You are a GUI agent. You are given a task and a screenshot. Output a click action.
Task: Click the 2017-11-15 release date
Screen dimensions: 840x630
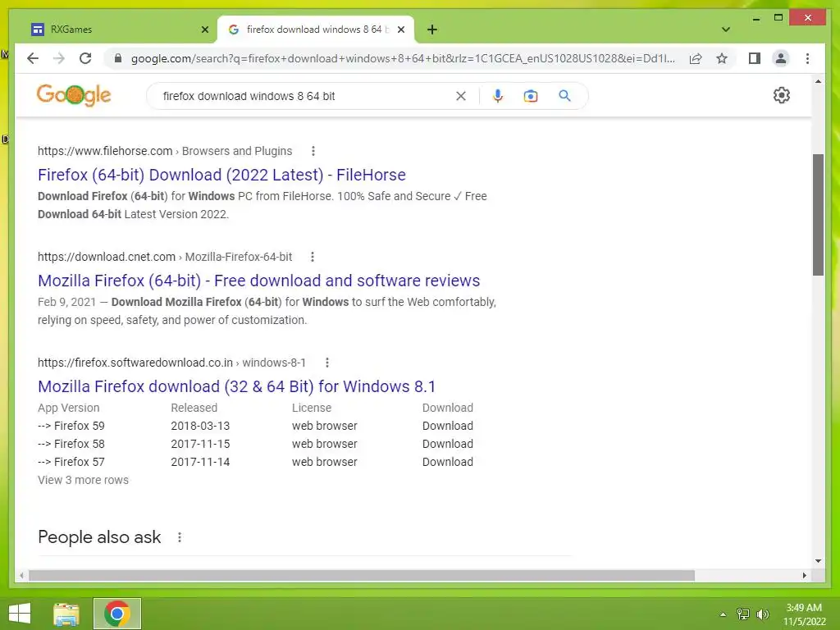tap(200, 444)
